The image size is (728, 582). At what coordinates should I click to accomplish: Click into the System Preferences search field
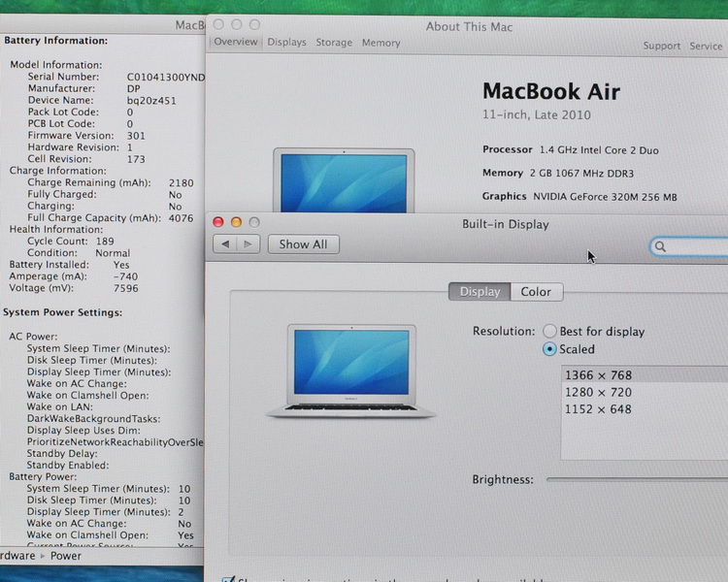tap(689, 247)
